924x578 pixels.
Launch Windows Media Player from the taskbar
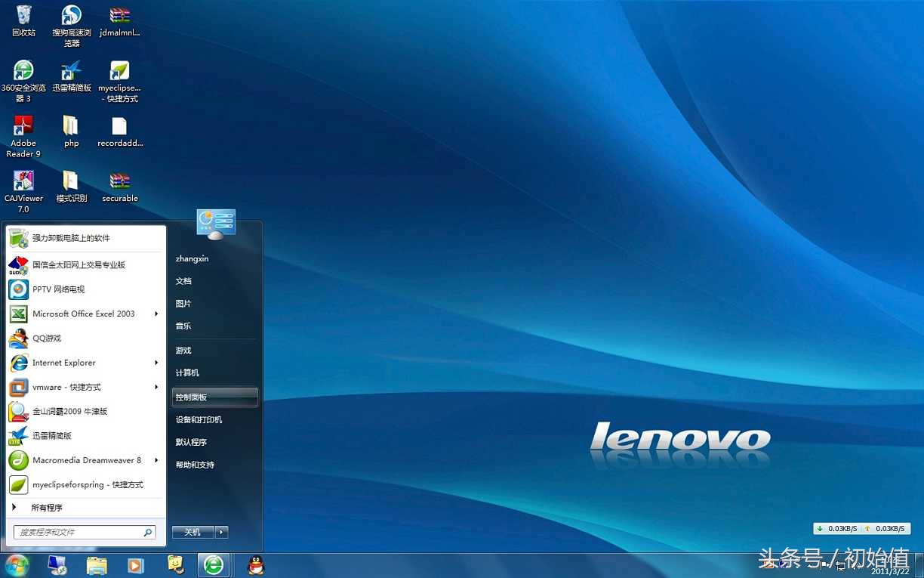(x=136, y=565)
